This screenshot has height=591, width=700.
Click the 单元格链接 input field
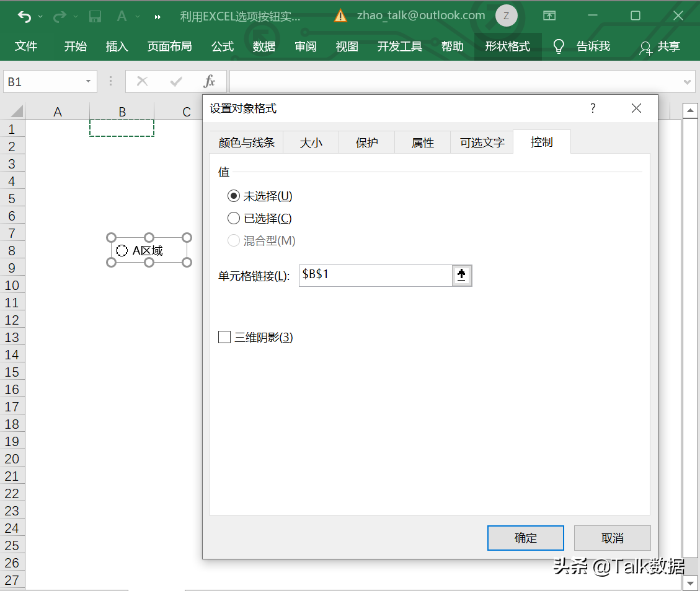[x=376, y=275]
